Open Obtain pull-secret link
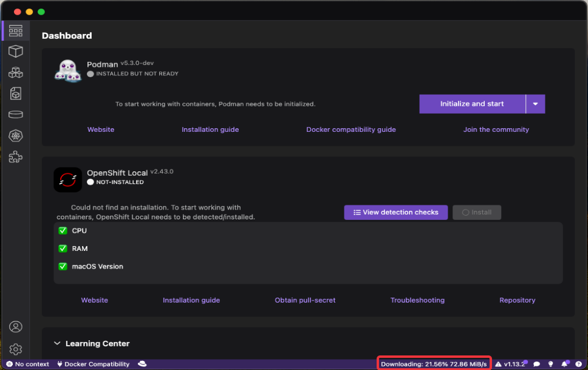This screenshot has width=588, height=370. click(x=306, y=300)
